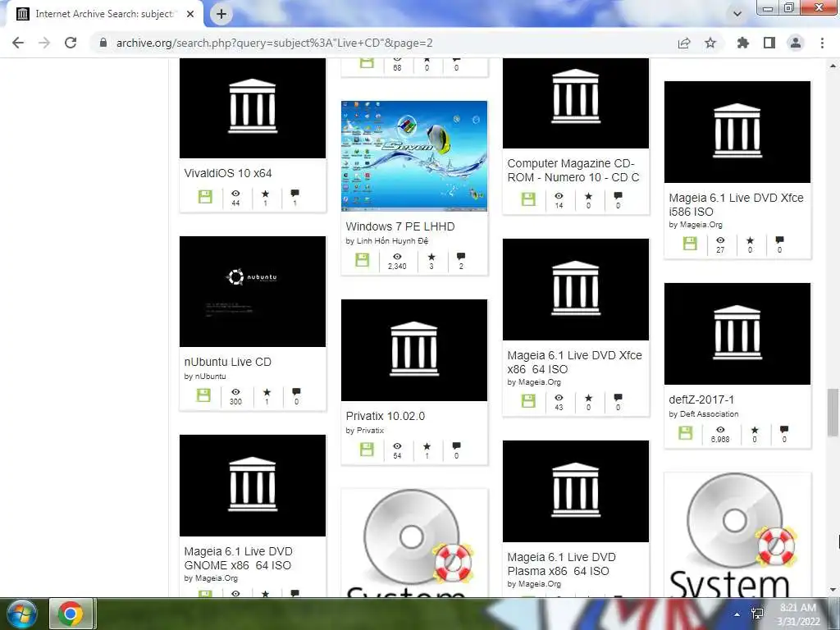This screenshot has width=840, height=630.
Task: Click the page vertical scrollbar thumb
Action: pos(833,413)
